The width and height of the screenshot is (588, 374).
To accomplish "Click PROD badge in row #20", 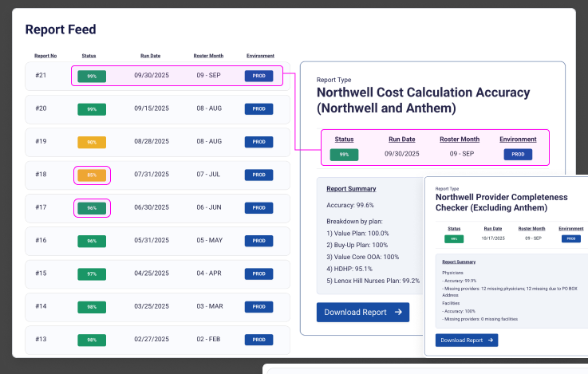I will (x=258, y=108).
